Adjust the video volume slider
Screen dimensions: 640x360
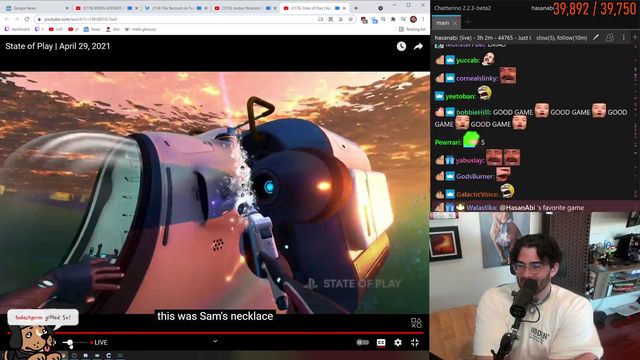click(x=73, y=343)
